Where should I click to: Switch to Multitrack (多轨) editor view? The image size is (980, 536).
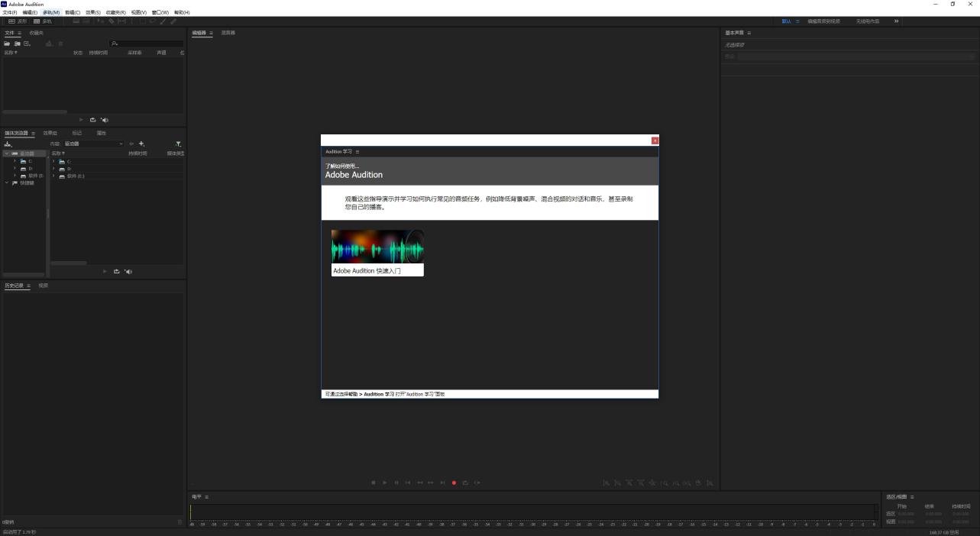click(x=43, y=21)
